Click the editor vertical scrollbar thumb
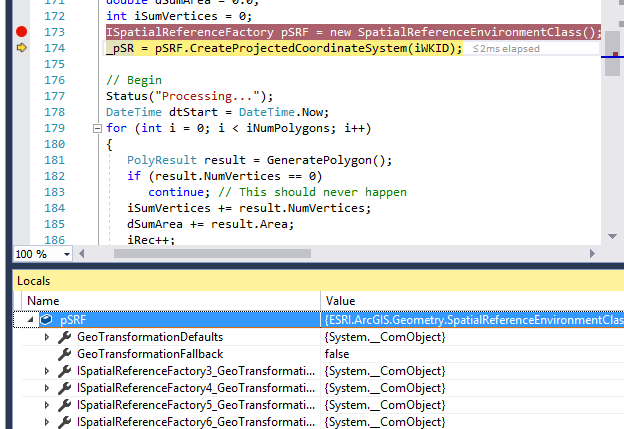 pyautogui.click(x=612, y=53)
